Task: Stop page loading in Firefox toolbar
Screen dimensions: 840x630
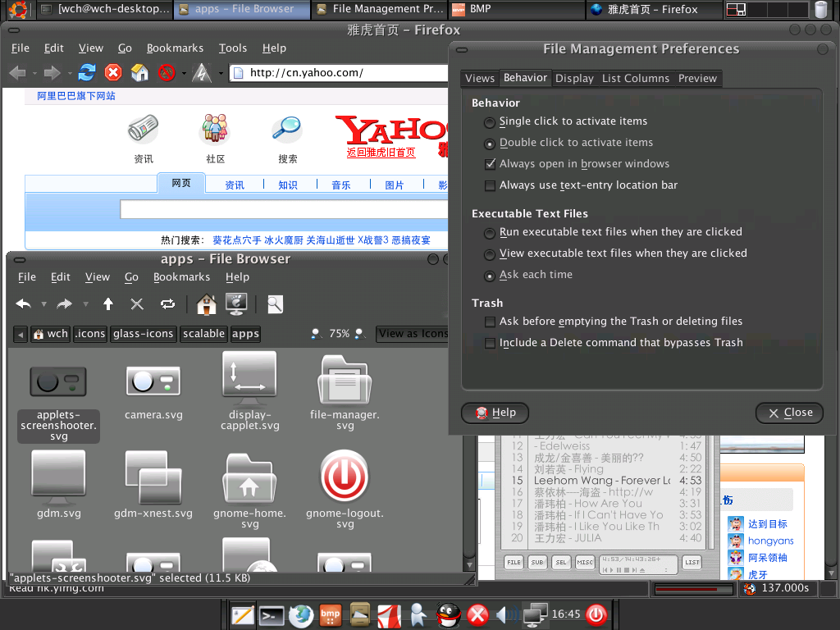Action: pyautogui.click(x=113, y=72)
